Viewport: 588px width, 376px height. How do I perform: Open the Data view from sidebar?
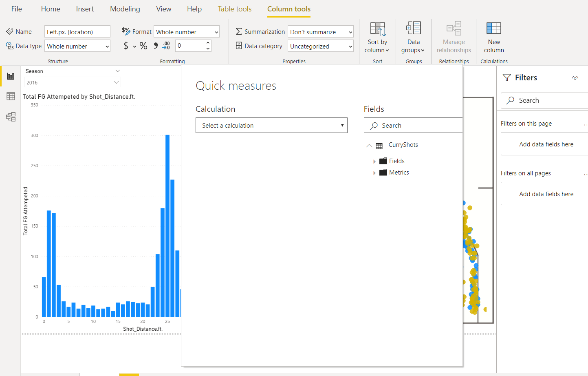tap(11, 96)
